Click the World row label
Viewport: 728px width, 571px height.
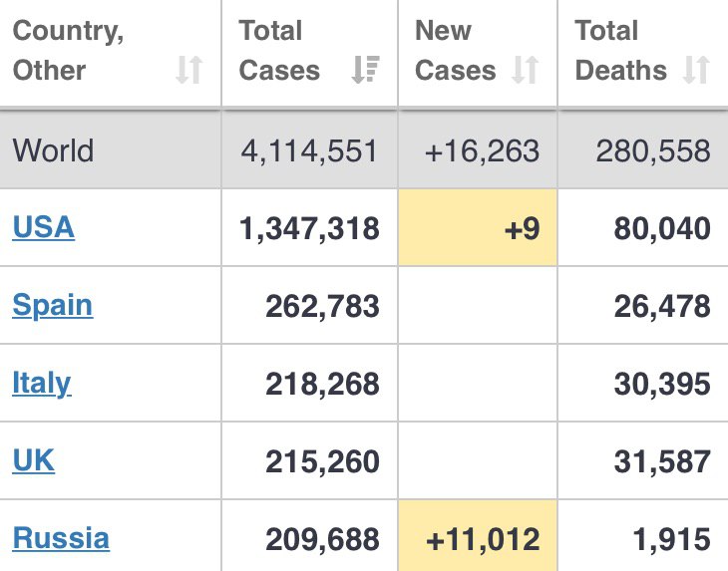tap(54, 150)
